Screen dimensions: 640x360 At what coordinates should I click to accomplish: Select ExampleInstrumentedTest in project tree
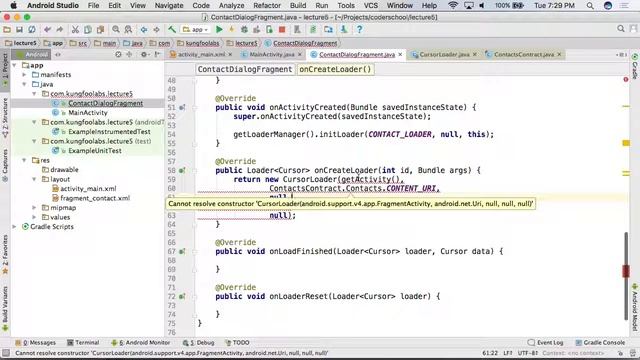(x=109, y=132)
